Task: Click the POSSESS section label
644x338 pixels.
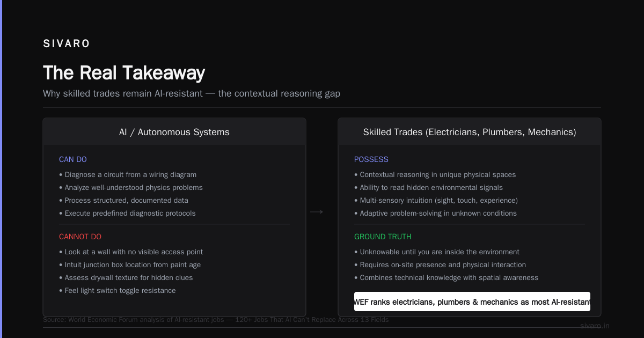Action: pos(371,159)
